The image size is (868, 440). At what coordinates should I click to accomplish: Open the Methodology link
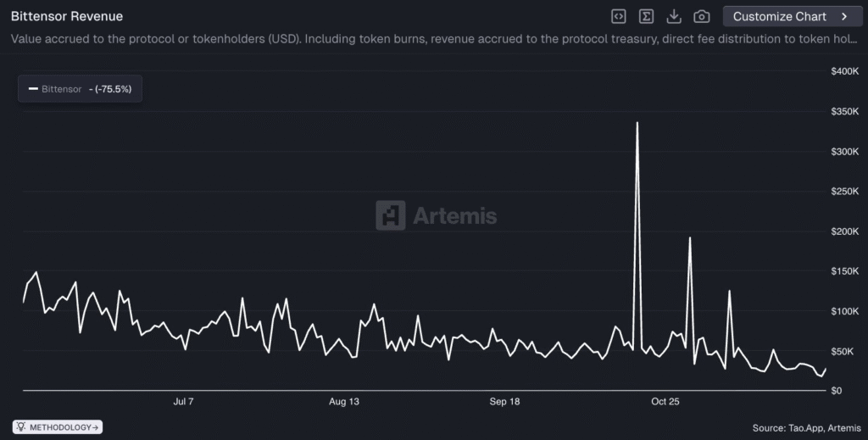tap(63, 427)
